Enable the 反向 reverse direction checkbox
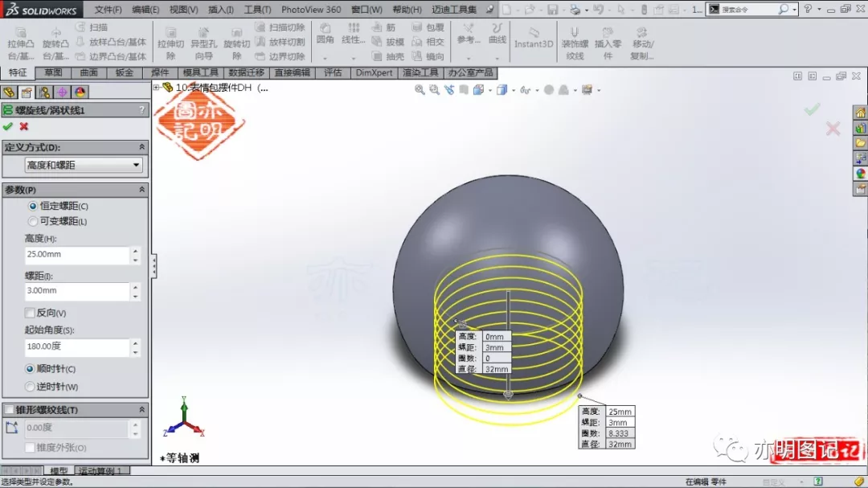This screenshot has height=488, width=868. 30,313
